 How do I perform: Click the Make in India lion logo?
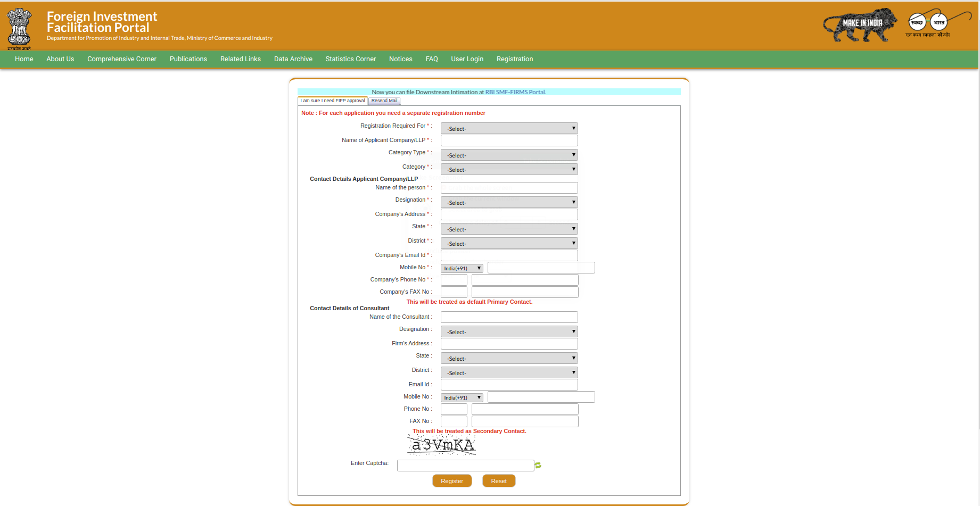point(859,24)
